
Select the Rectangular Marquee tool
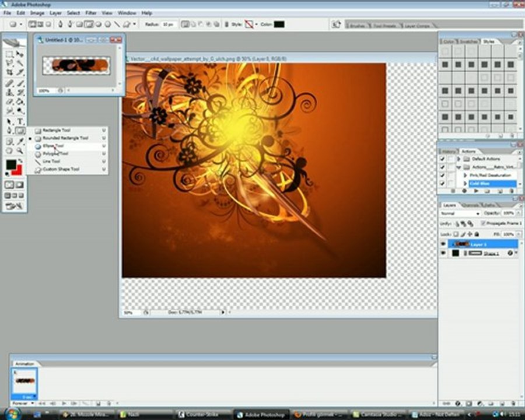pos(9,54)
